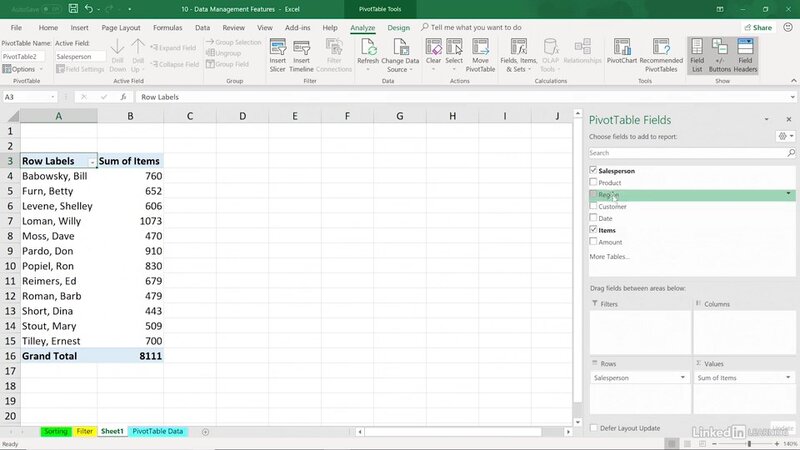Screen dimensions: 800x450
Task: Switch to the Design ribbon tab
Action: (398, 28)
